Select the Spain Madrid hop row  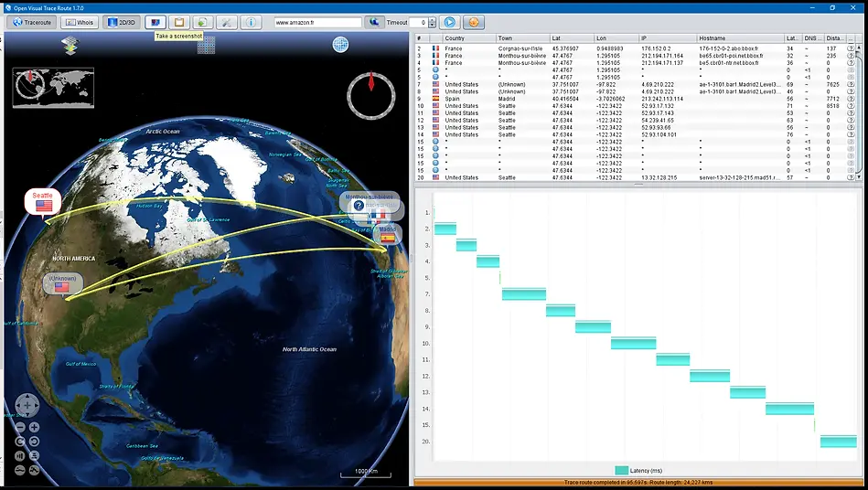click(x=635, y=99)
